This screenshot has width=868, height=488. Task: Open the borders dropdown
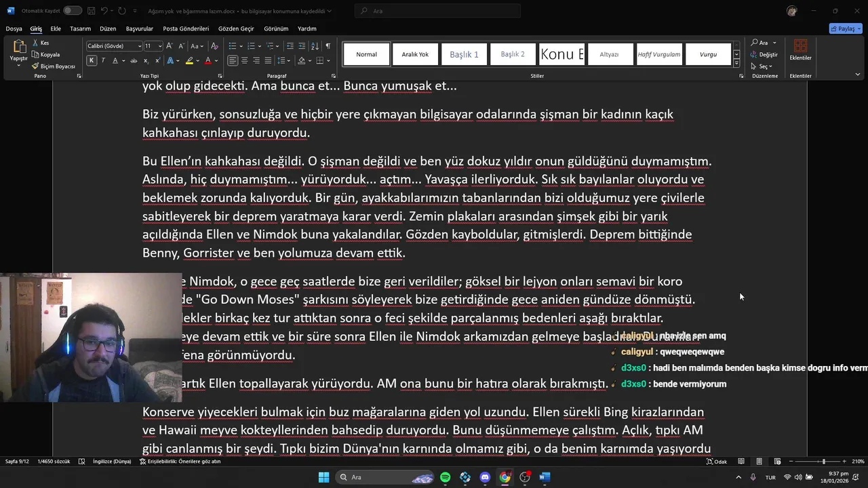(328, 61)
